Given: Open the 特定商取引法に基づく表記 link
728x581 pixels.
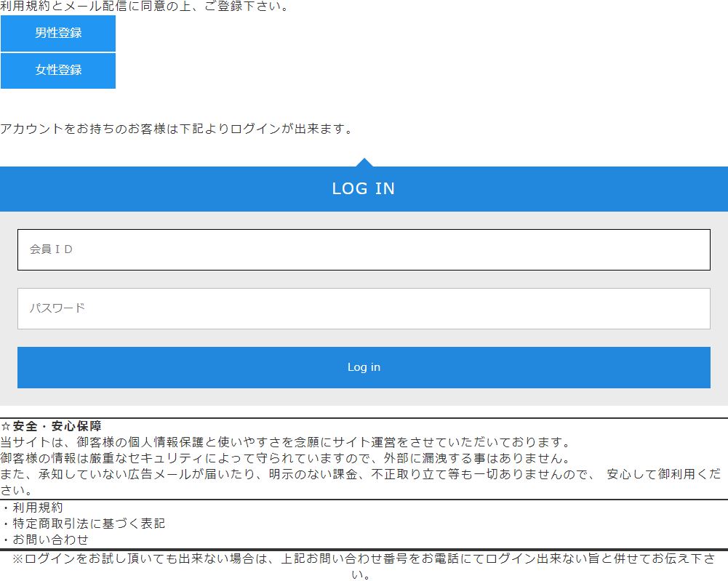Looking at the screenshot, I should pos(89,524).
